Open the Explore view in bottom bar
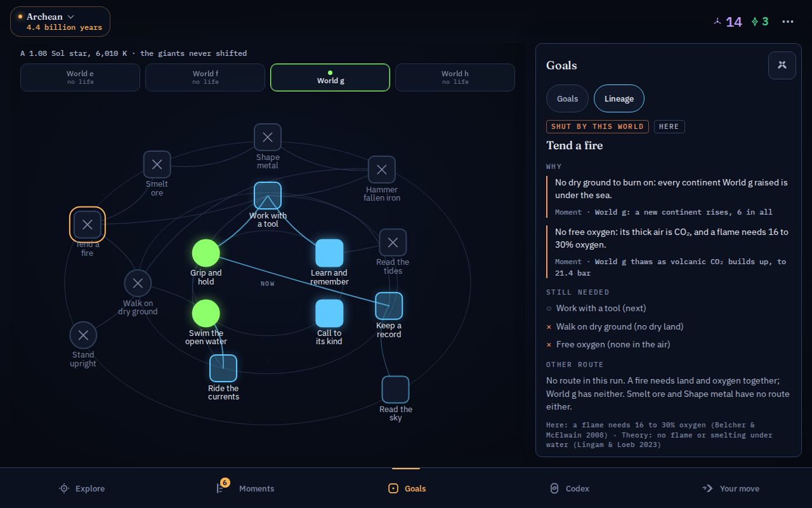Image resolution: width=812 pixels, height=508 pixels. click(81, 488)
